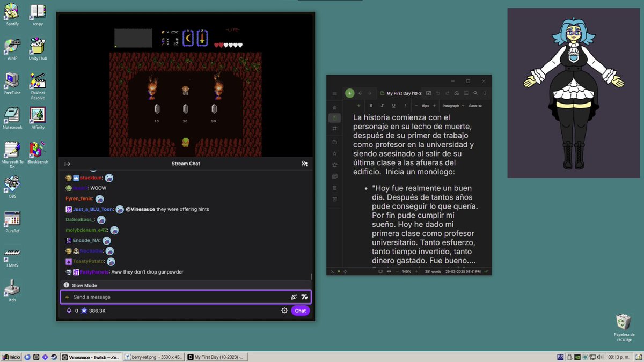The image size is (644, 362).
Task: Open Monographs in Notesnook sidebar
Action: click(x=335, y=176)
